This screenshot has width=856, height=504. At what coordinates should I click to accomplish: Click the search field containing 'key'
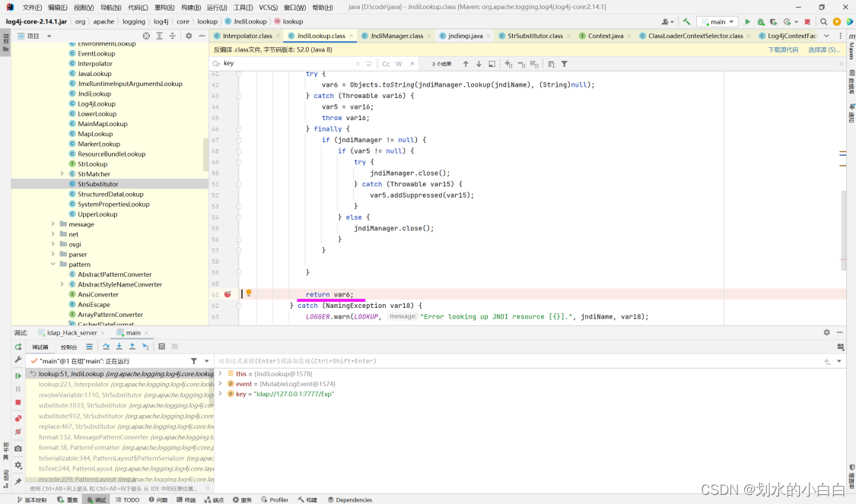click(x=288, y=64)
